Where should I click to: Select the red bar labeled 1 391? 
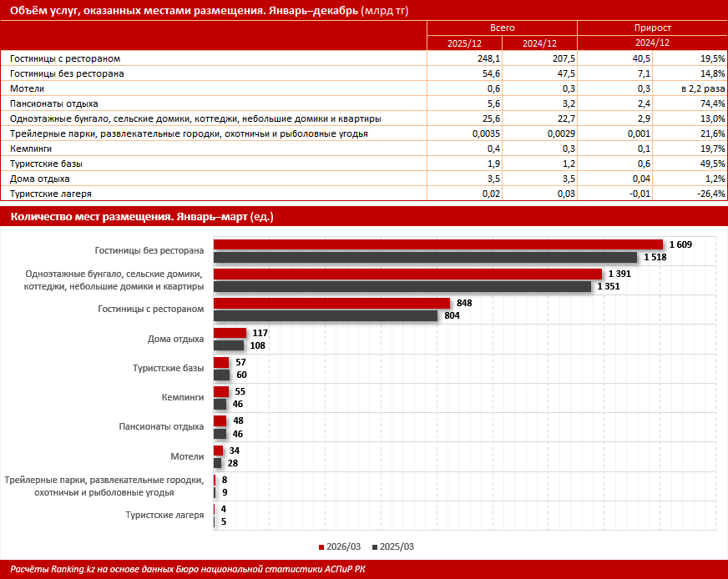[408, 274]
